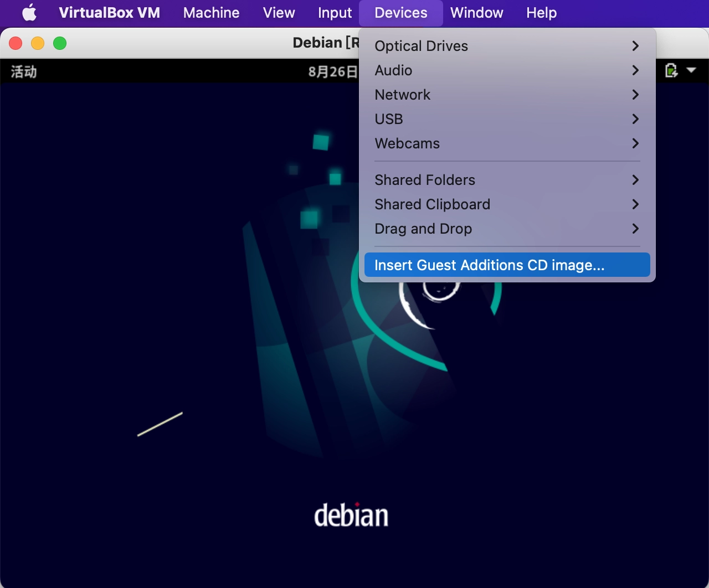Image resolution: width=709 pixels, height=588 pixels.
Task: Open the Drag and Drop submenu
Action: pos(507,229)
